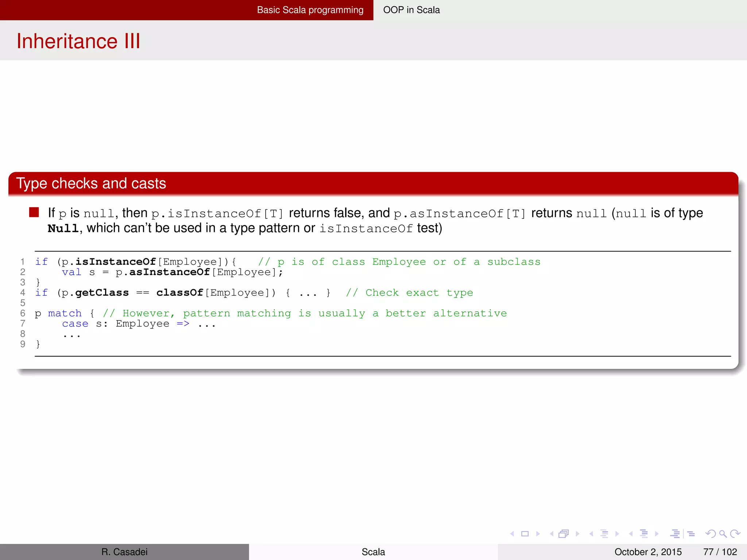Click the val keyword on line 2
This screenshot has width=747, height=560.
(72, 272)
